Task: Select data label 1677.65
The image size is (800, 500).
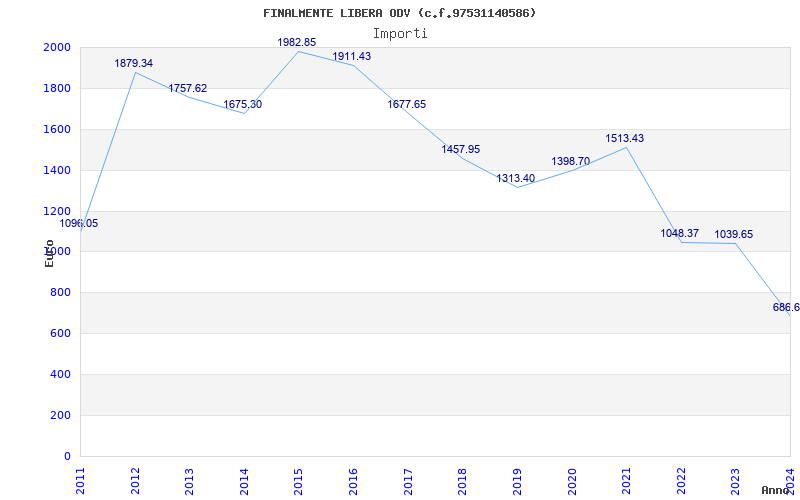Action: click(x=407, y=104)
